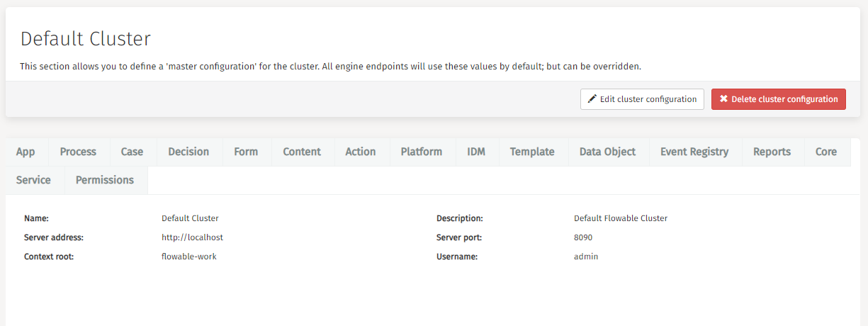Go to the Reports tab
868x326 pixels.
click(772, 152)
